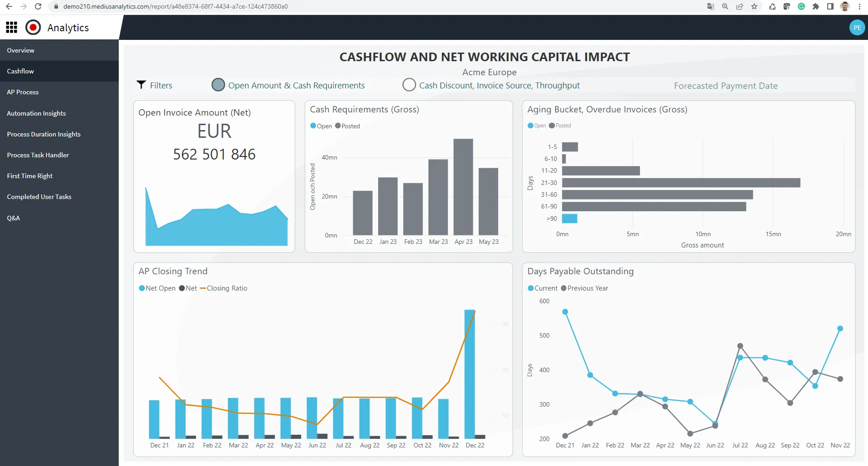Click the Filters label
868x466 pixels.
[x=161, y=85]
